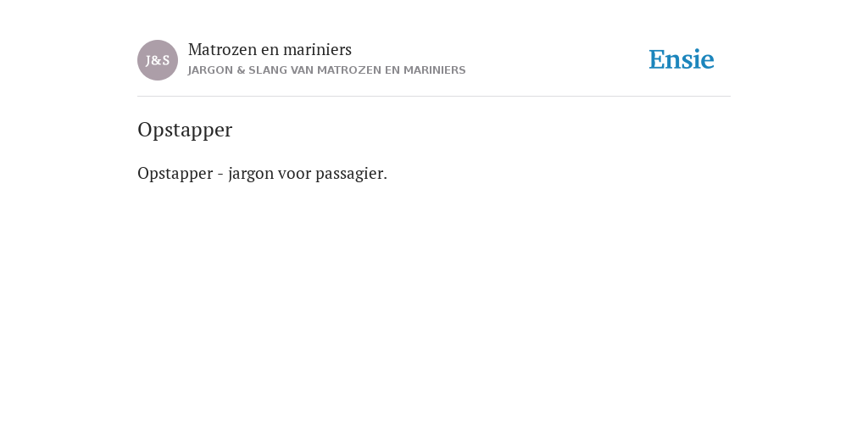Click the word SLANG in the grey subtitle
The width and height of the screenshot is (868, 434).
[268, 70]
